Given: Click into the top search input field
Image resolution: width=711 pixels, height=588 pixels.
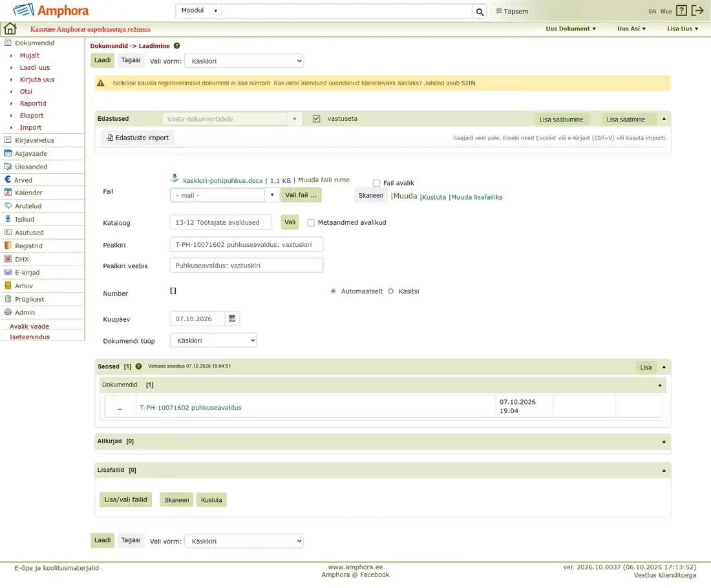Looking at the screenshot, I should click(347, 12).
